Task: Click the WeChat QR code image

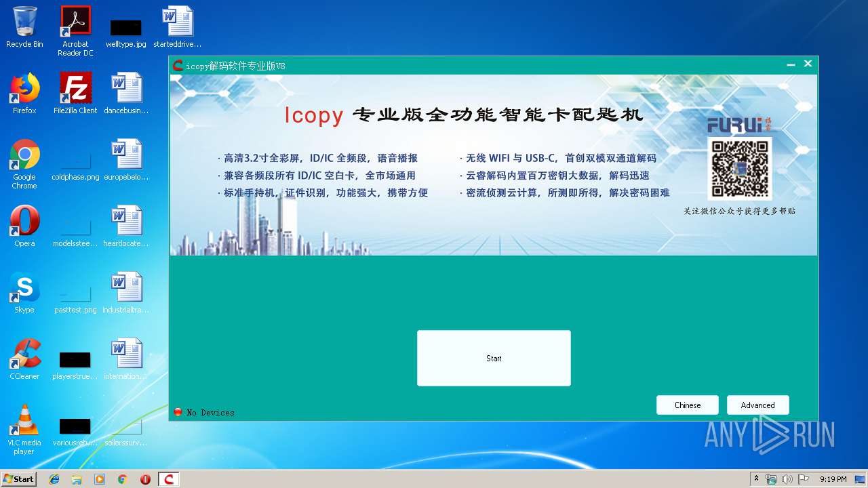Action: tap(740, 169)
